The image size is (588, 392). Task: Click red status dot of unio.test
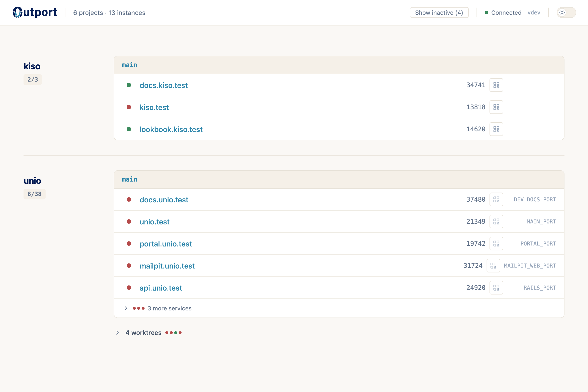point(129,221)
